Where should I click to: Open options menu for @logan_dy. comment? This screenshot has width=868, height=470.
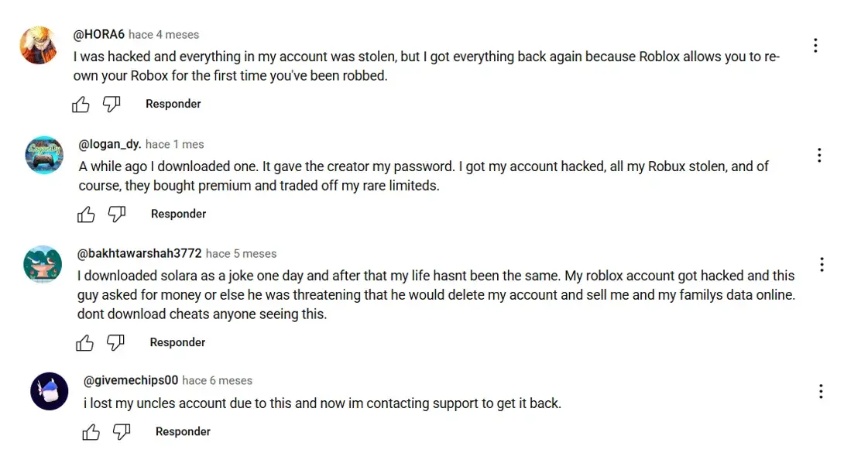pyautogui.click(x=819, y=156)
